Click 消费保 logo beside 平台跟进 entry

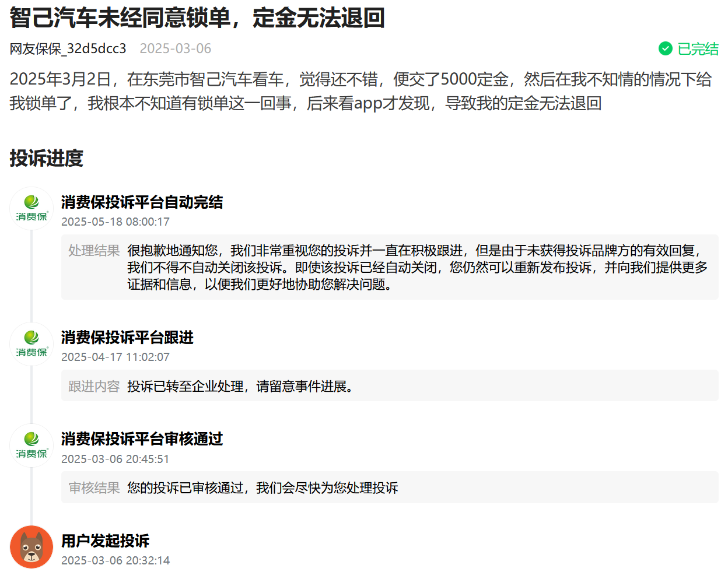point(32,344)
